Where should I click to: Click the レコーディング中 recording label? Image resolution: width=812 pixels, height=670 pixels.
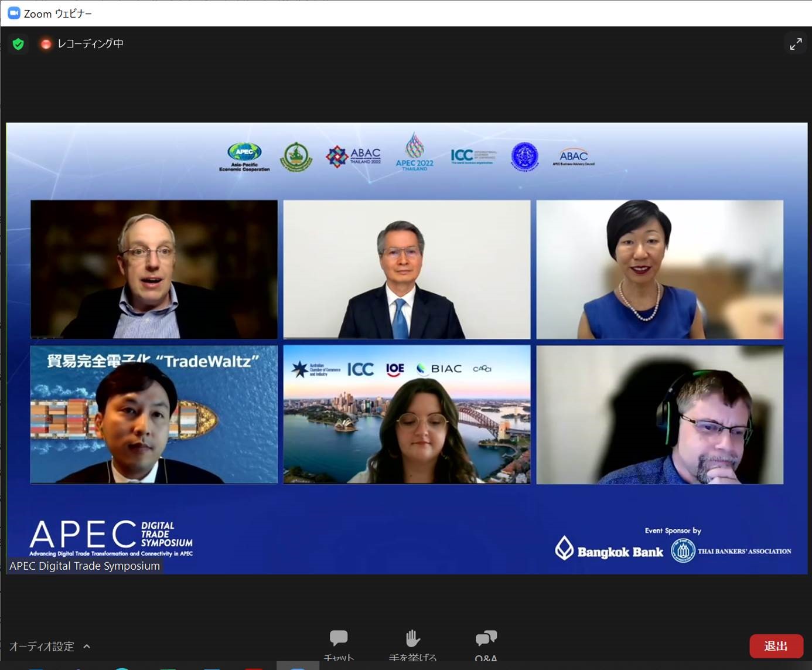(x=90, y=44)
